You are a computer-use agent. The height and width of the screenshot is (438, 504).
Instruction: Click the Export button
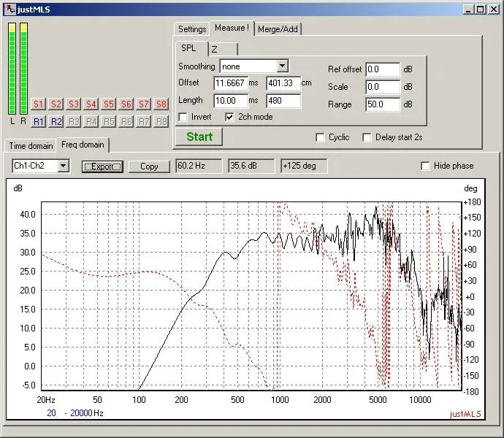click(x=102, y=166)
